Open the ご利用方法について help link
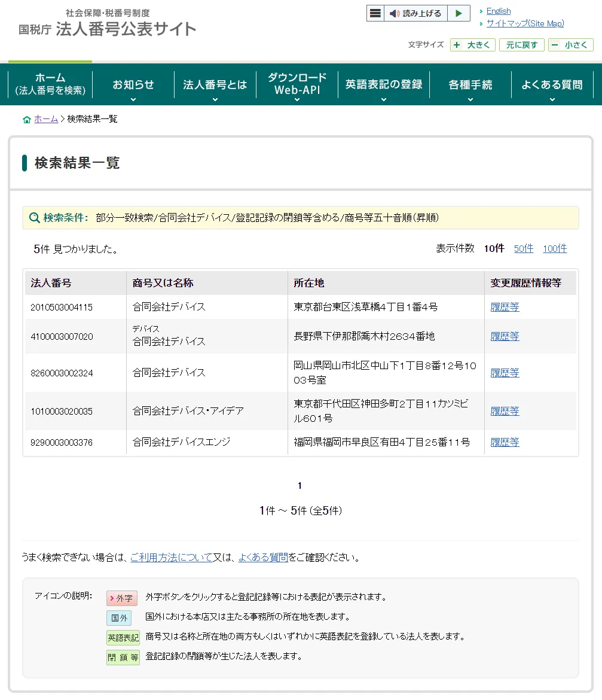 171,557
